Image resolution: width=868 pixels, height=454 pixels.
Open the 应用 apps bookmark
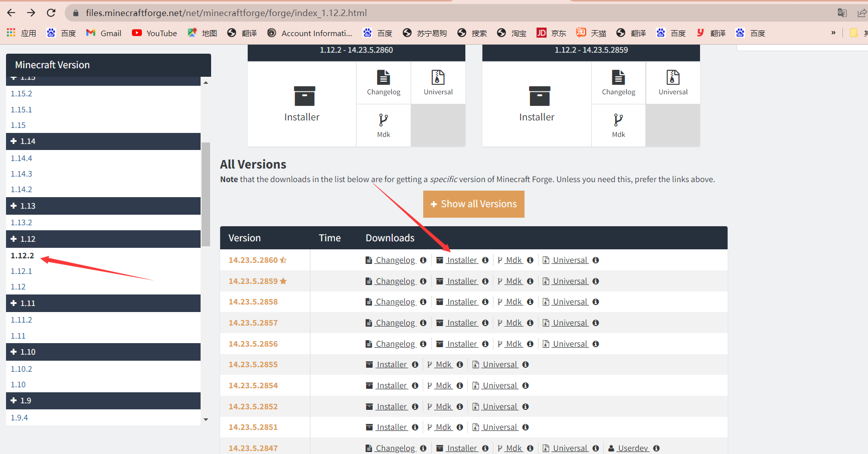21,33
